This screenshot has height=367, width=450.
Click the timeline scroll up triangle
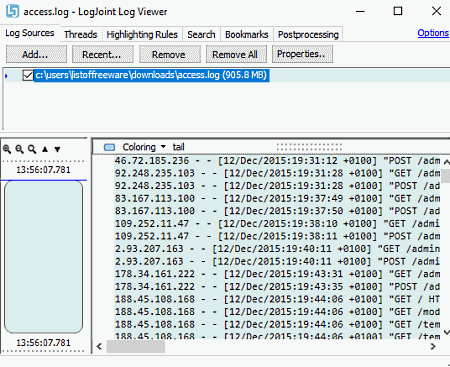pos(45,149)
